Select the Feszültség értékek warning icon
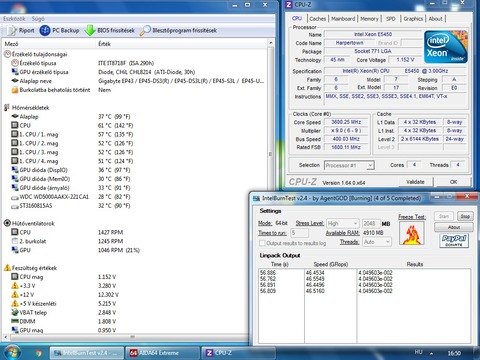This screenshot has height=360, width=480. [7, 268]
